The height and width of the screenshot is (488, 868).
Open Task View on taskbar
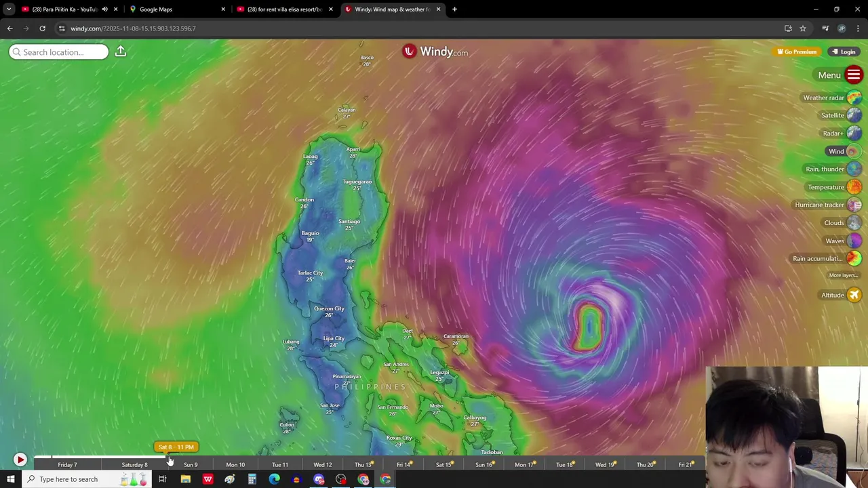click(x=163, y=479)
